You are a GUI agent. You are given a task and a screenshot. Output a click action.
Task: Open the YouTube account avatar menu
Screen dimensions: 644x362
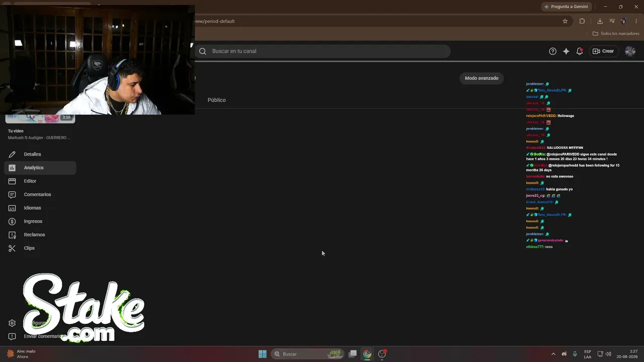(x=630, y=51)
